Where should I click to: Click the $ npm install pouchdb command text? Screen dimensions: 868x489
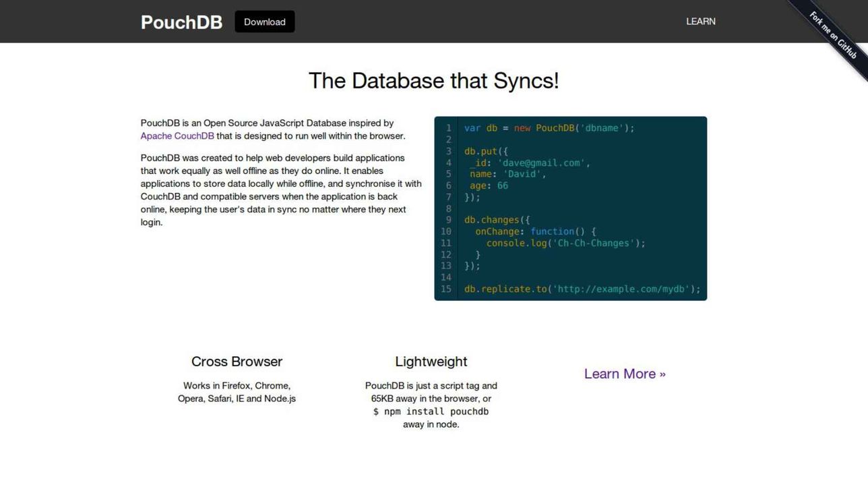431,411
